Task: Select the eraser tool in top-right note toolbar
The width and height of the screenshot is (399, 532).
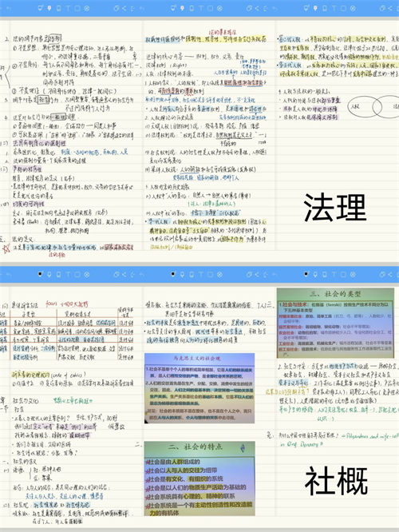Action: pos(325,8)
